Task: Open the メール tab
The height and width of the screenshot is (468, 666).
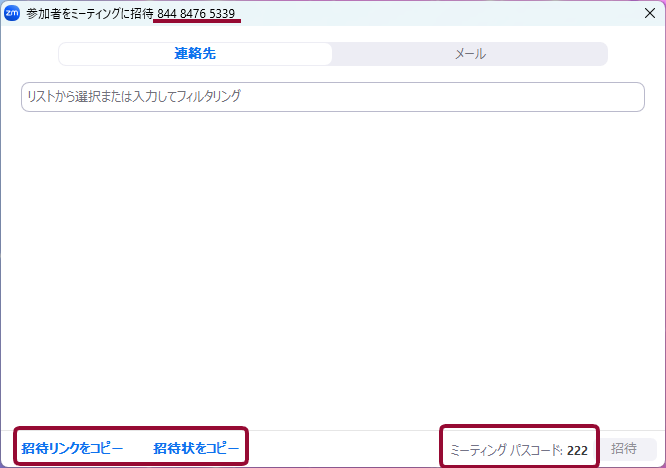Action: [470, 54]
